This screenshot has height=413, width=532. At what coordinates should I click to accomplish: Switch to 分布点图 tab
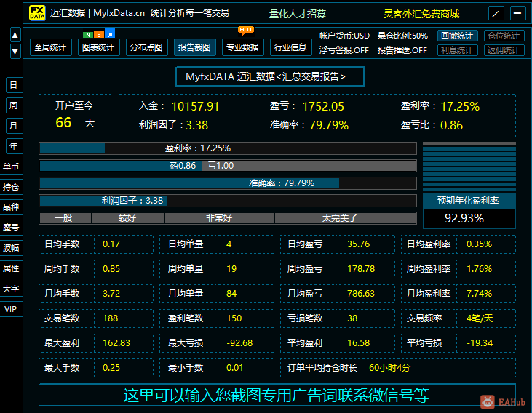click(x=146, y=47)
